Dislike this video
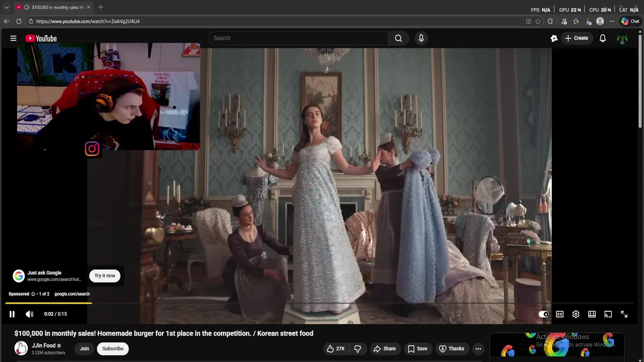This screenshot has width=644, height=362. click(x=358, y=348)
